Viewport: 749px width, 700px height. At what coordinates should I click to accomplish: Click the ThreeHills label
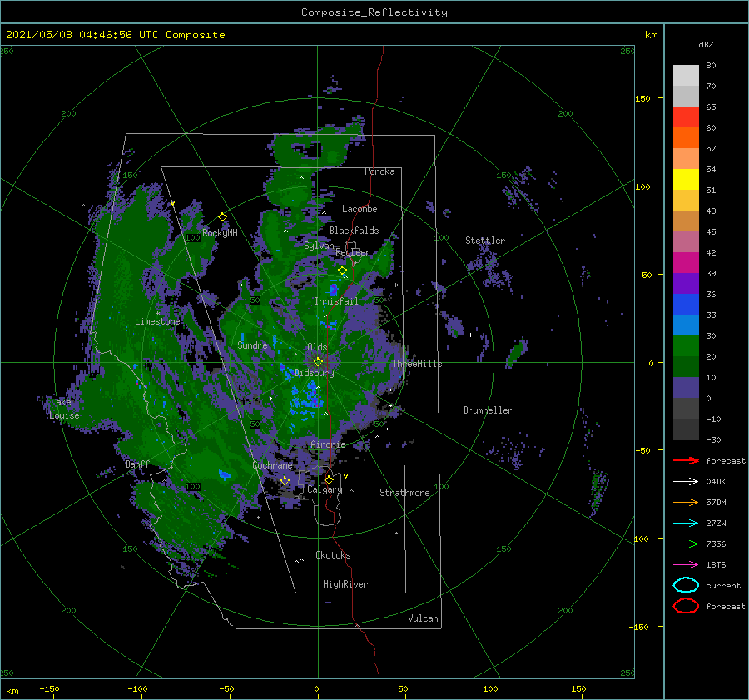(417, 364)
